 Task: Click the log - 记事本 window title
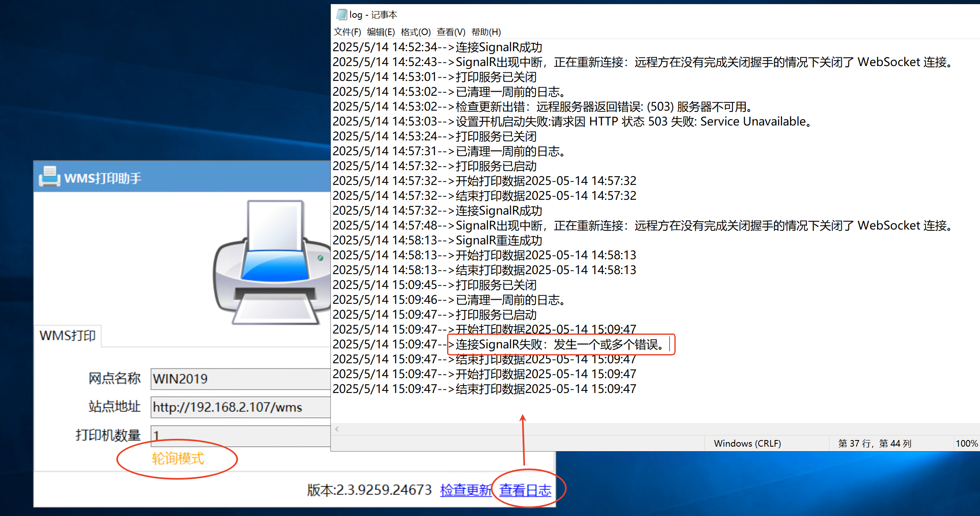373,15
